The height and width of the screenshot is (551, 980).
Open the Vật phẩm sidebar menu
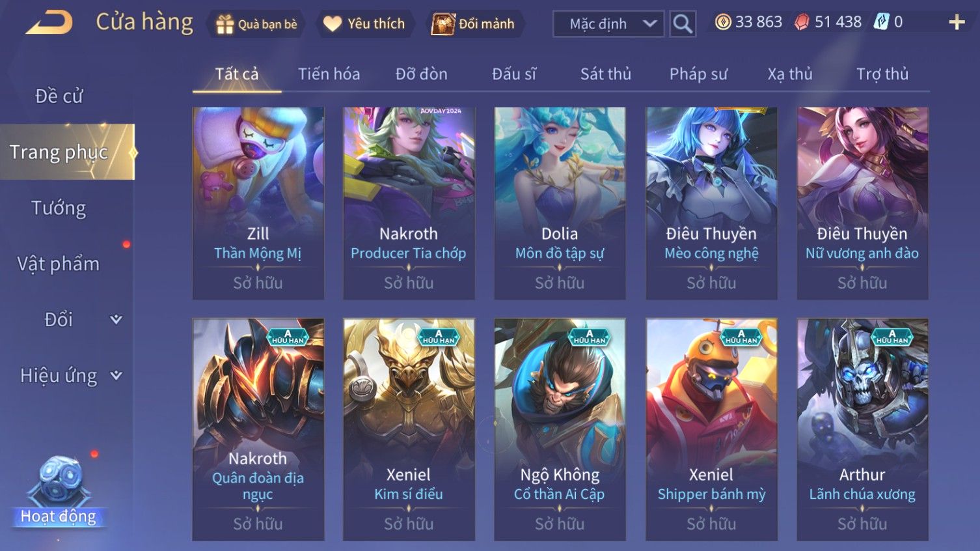[59, 264]
